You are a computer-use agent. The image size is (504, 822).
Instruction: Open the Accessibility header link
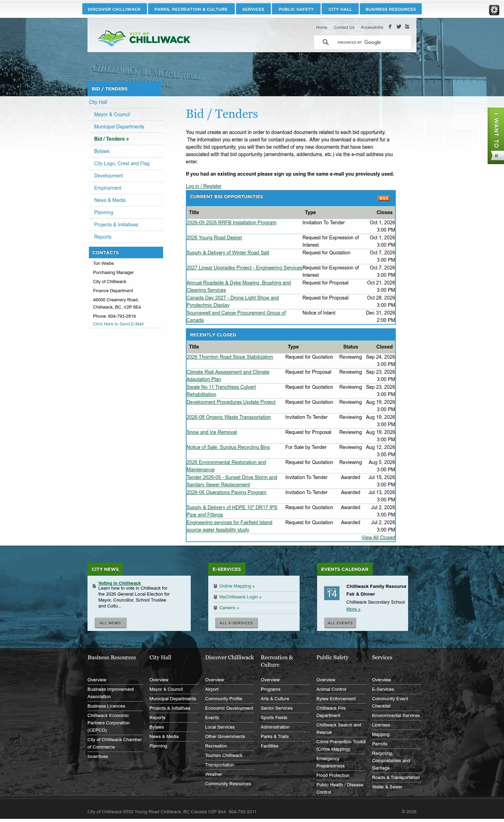[x=372, y=27]
